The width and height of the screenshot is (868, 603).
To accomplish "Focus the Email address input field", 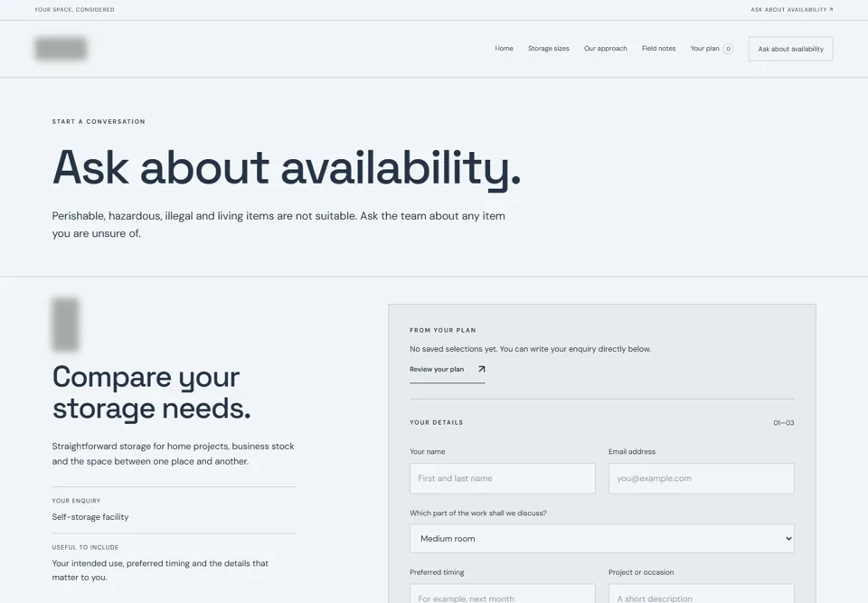I will 702,478.
